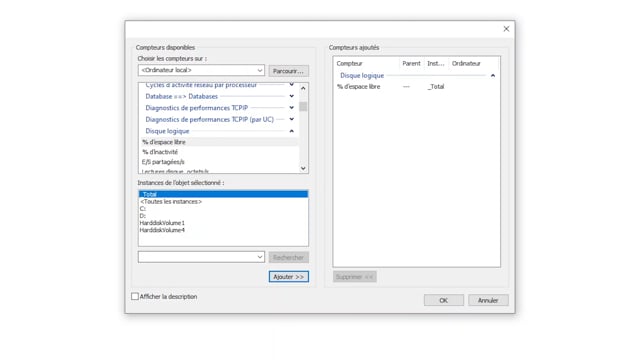Expand 'Cycles d'activité réseau par processeur'
Viewport: 640px width, 360px height.
(291, 84)
